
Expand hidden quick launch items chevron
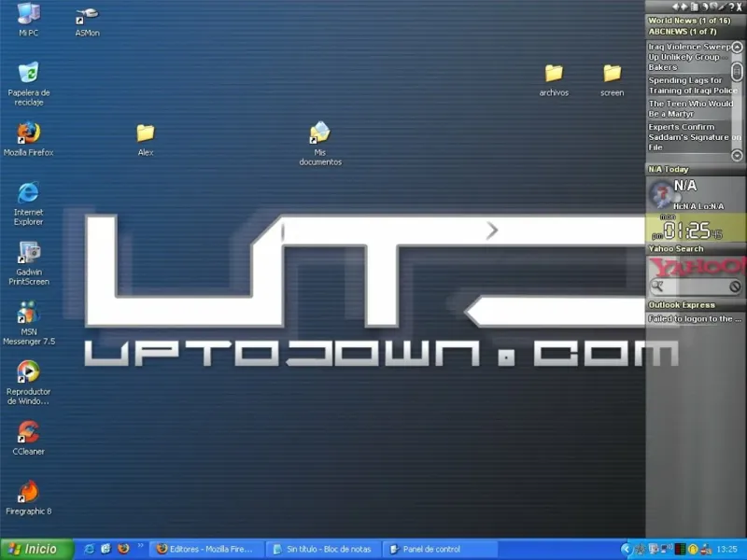click(140, 546)
